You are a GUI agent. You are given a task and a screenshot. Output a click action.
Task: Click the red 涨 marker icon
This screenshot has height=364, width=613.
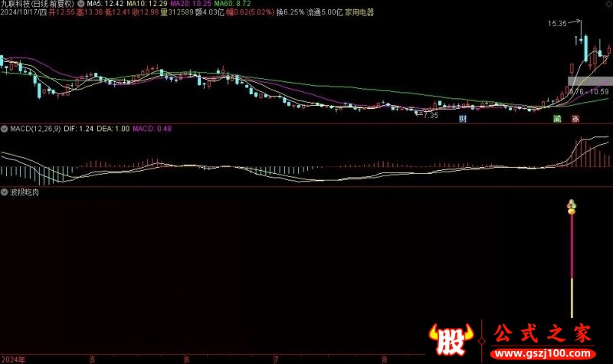click(x=575, y=119)
